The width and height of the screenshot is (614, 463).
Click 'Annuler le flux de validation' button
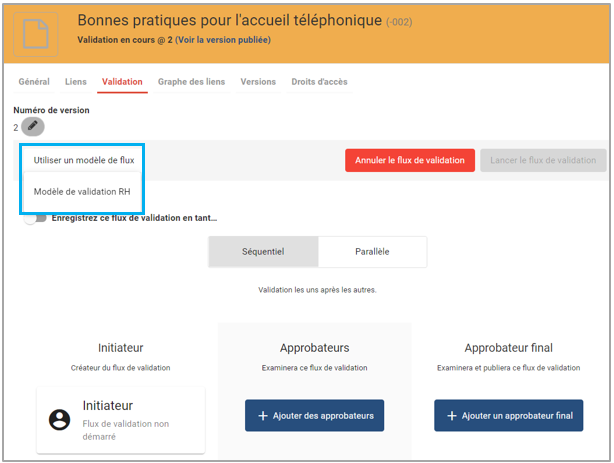click(410, 160)
